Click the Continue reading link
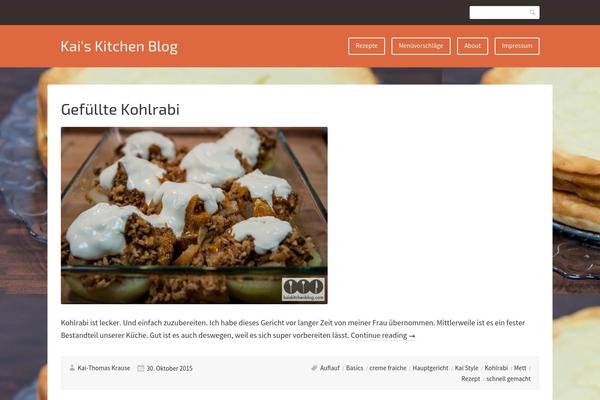Screen dimensions: 600x400 click(383, 335)
